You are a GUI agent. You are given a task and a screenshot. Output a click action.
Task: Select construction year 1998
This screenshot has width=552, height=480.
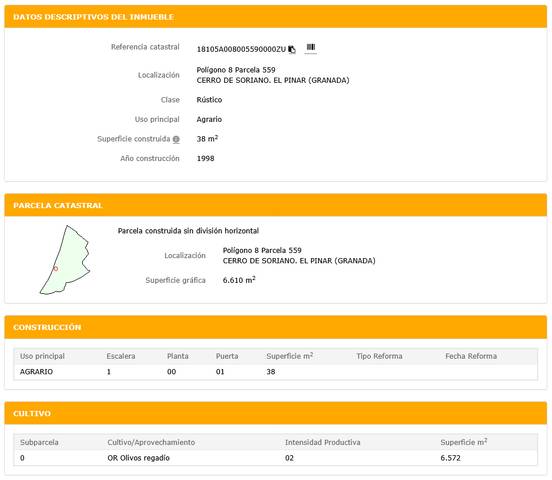coord(205,158)
